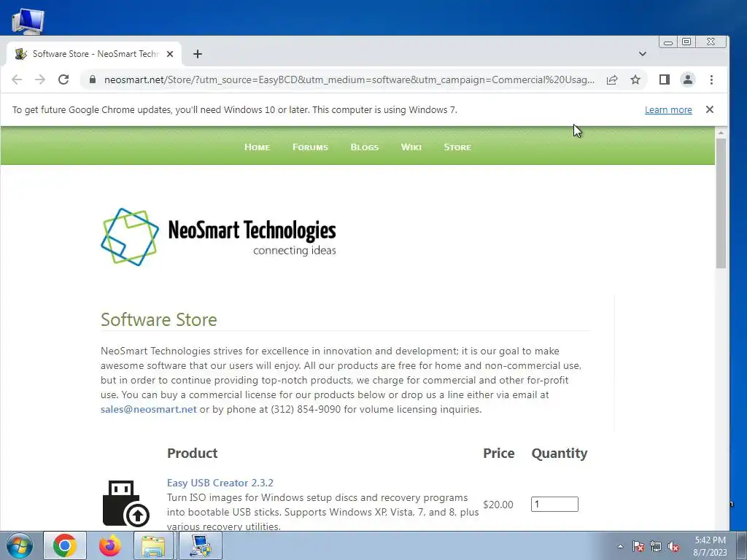Viewport: 747px width, 560px height.
Task: Click the Chrome back arrow
Action: (17, 79)
